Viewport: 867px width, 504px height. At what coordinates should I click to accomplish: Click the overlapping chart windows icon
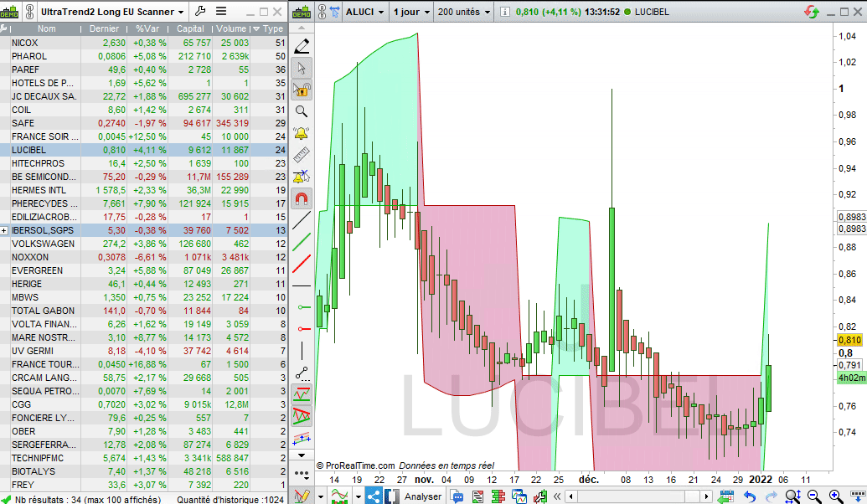[x=519, y=496]
